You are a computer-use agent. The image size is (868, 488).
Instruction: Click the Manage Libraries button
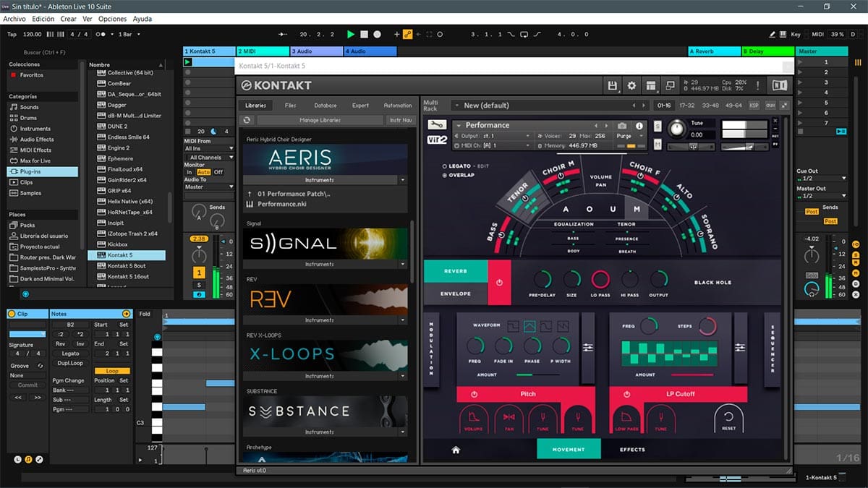(320, 120)
